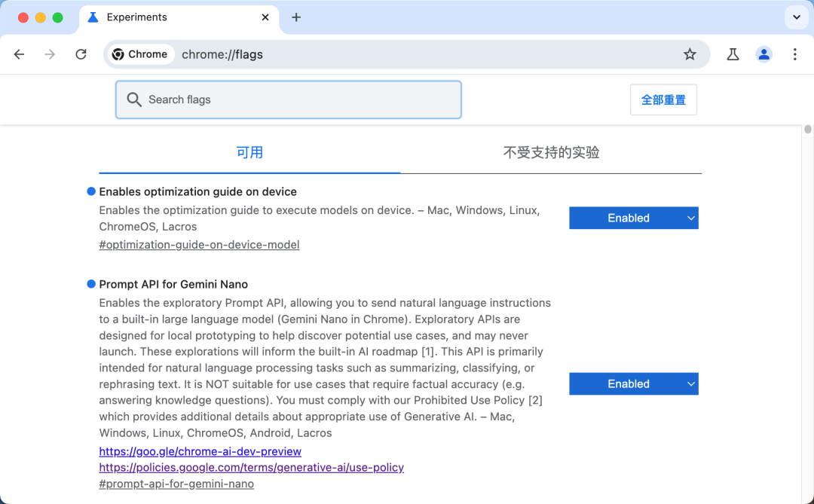Click the tab search chevron
Viewport: 814px width, 504px height.
coord(796,17)
